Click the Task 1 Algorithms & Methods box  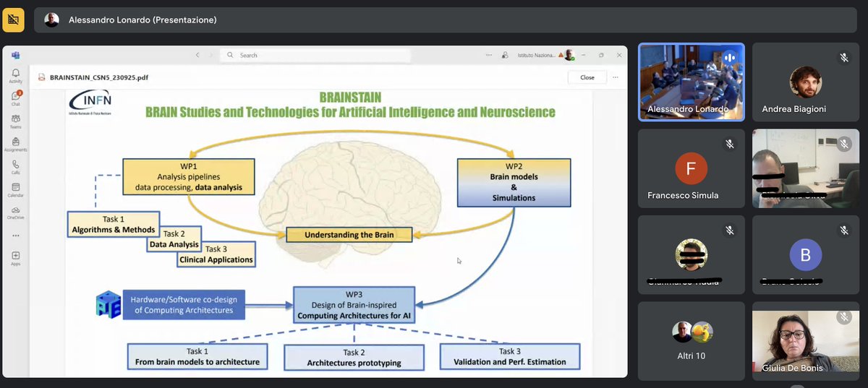(114, 225)
